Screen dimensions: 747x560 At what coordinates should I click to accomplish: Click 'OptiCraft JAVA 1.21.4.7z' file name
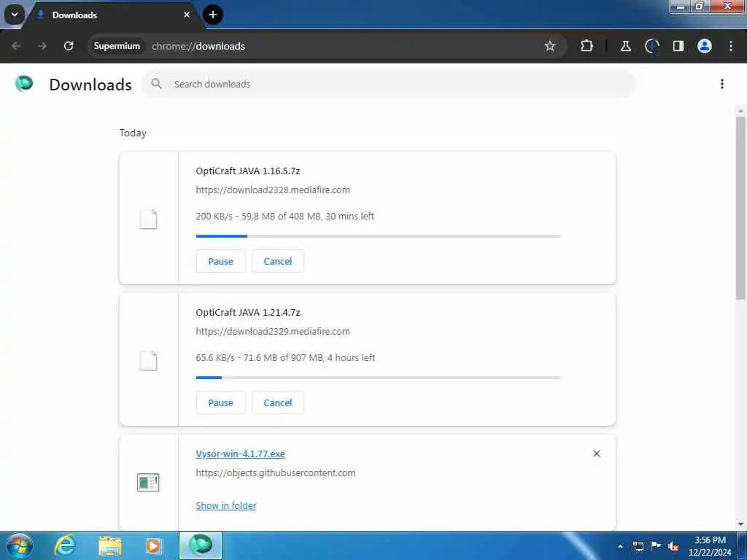[248, 312]
